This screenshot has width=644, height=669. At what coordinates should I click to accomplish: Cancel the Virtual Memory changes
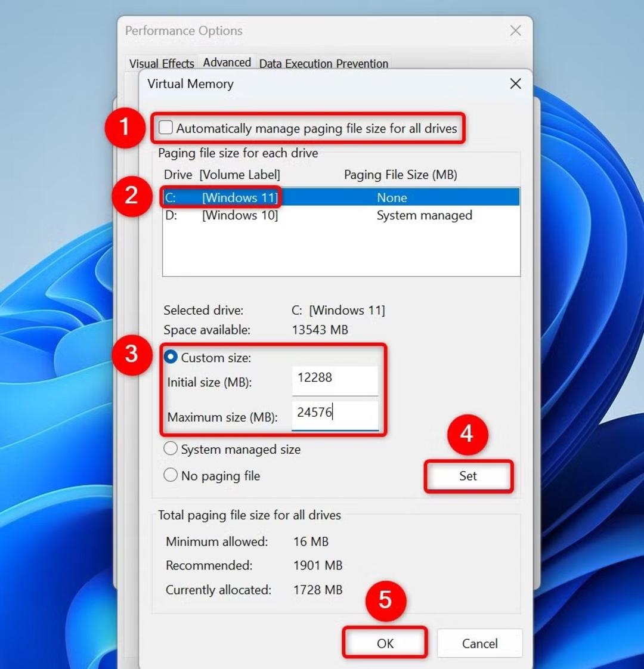479,643
